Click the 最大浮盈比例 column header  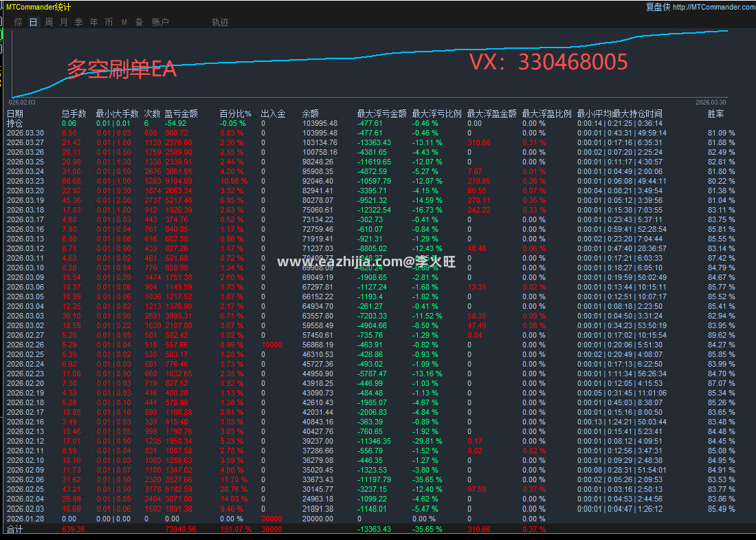pyautogui.click(x=546, y=114)
